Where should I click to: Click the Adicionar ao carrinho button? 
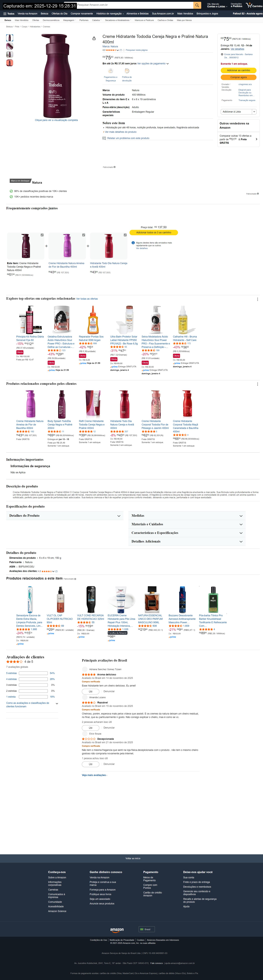pos(239,70)
